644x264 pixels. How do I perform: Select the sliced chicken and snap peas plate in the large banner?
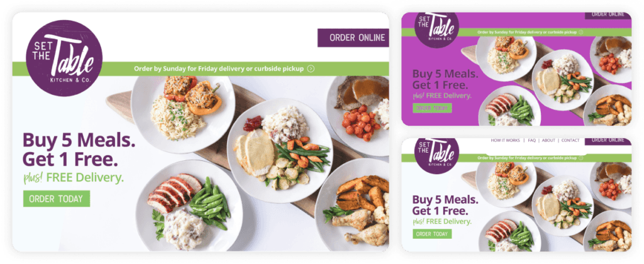click(x=189, y=206)
